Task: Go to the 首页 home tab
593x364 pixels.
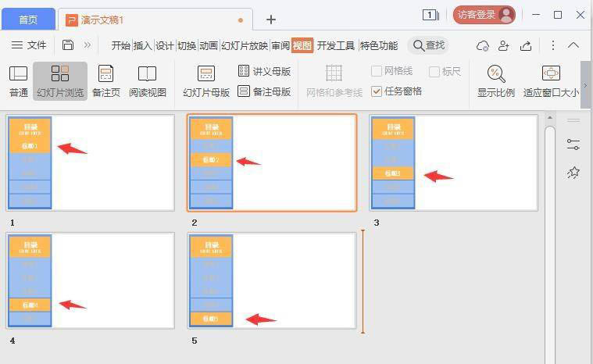Action: point(28,20)
